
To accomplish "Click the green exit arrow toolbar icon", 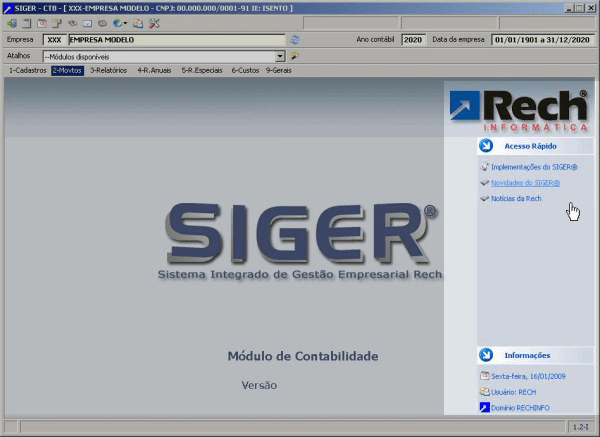I will click(12, 24).
